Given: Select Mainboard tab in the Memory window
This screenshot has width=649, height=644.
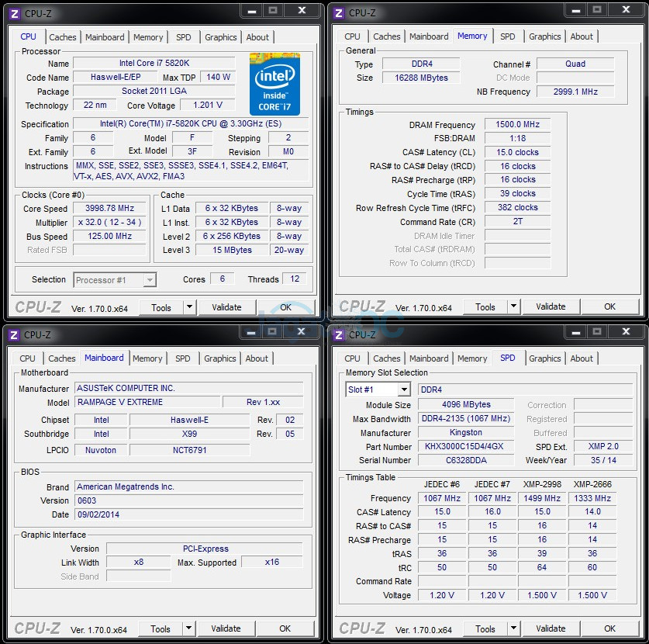Looking at the screenshot, I should pyautogui.click(x=429, y=36).
